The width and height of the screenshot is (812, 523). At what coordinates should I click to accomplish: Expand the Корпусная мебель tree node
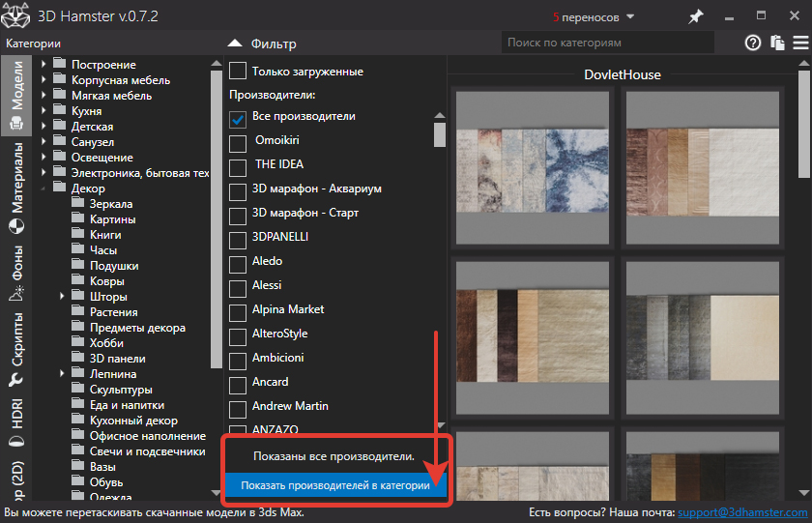point(44,79)
